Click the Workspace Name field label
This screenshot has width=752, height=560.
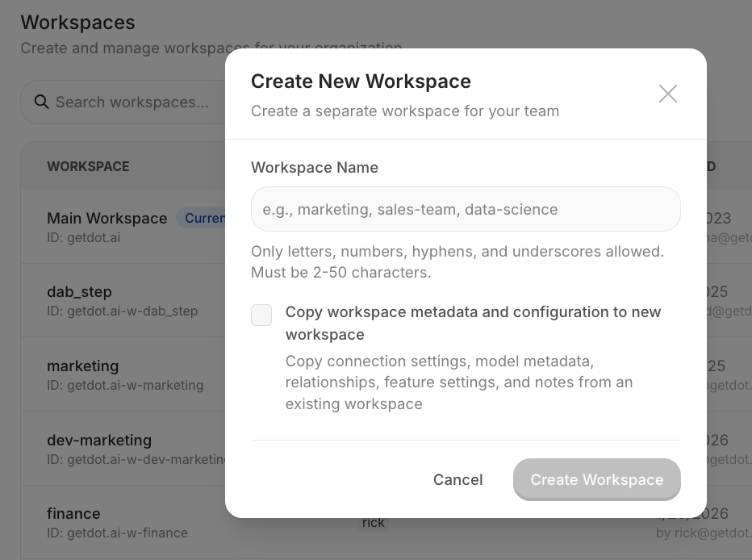314,167
